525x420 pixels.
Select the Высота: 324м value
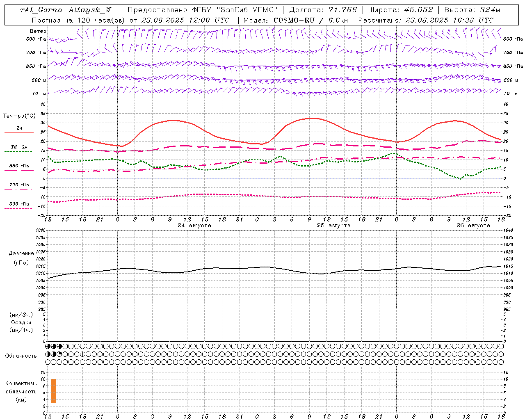(x=472, y=10)
